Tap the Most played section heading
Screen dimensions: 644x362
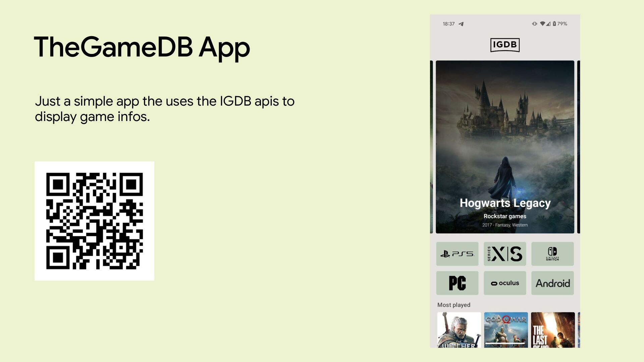453,305
